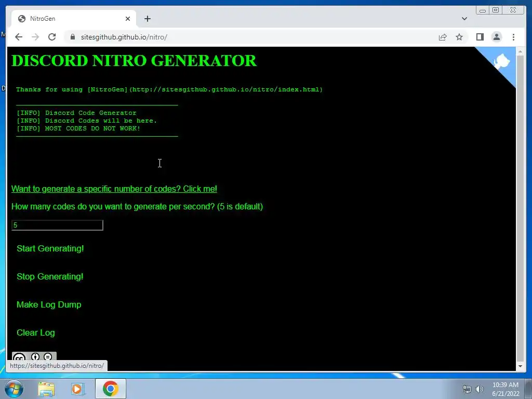Focus the address bar URL
532x399 pixels.
[124, 37]
